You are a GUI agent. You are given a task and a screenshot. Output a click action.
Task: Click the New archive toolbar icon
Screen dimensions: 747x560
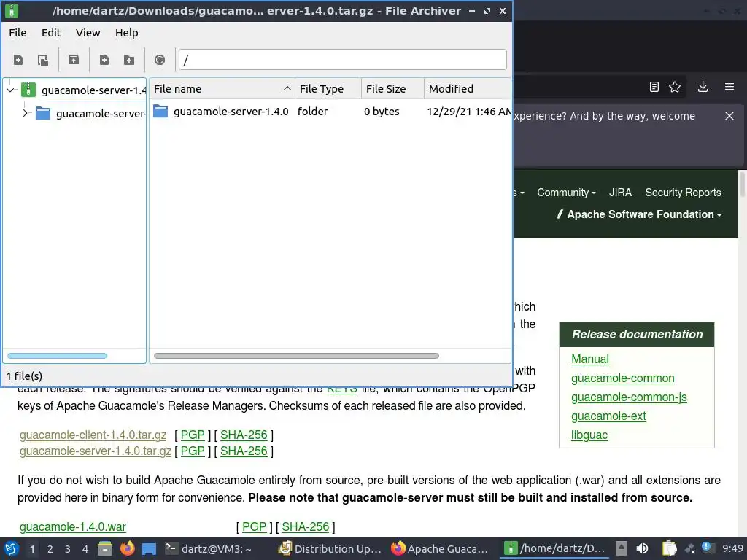tap(18, 60)
